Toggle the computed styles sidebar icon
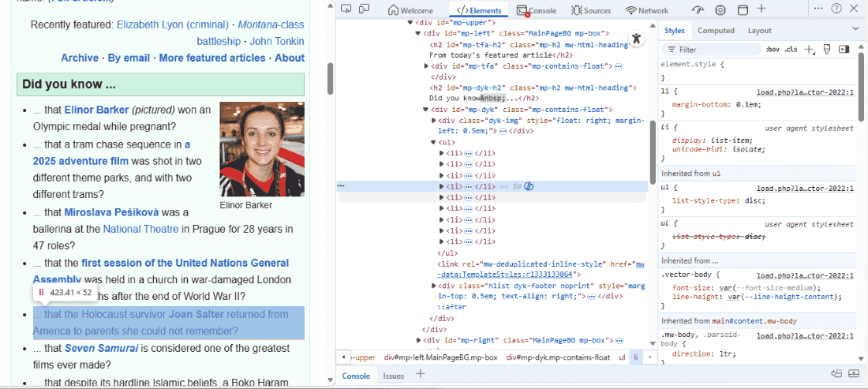The width and height of the screenshot is (868, 389). point(844,49)
